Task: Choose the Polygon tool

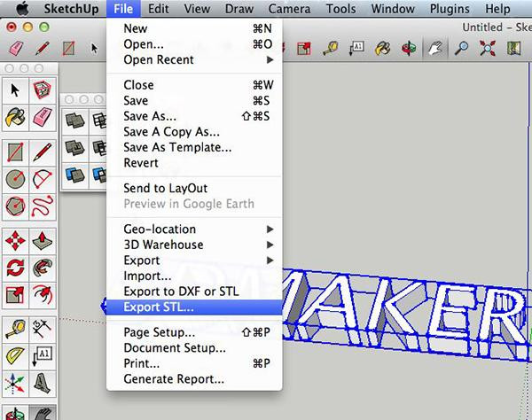Action: (15, 206)
